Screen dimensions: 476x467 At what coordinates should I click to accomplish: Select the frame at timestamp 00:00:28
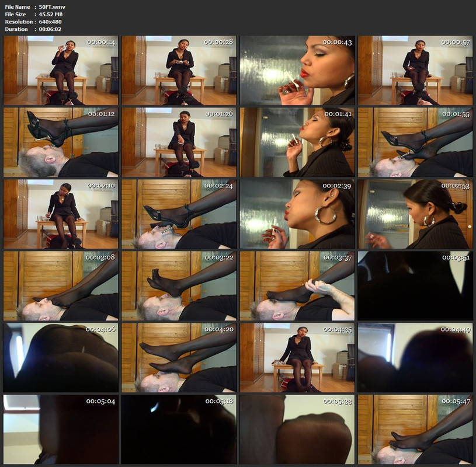pos(179,71)
